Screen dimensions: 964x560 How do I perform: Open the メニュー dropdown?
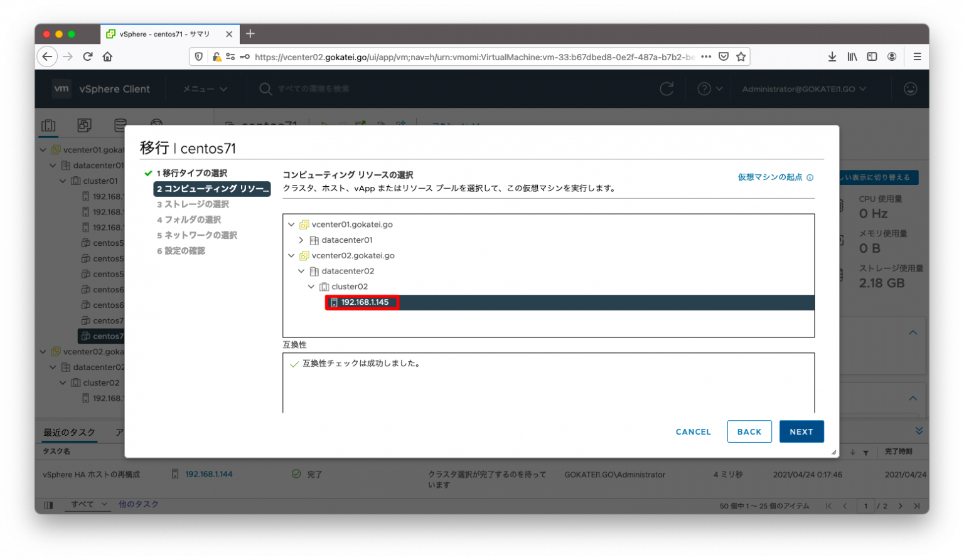204,88
